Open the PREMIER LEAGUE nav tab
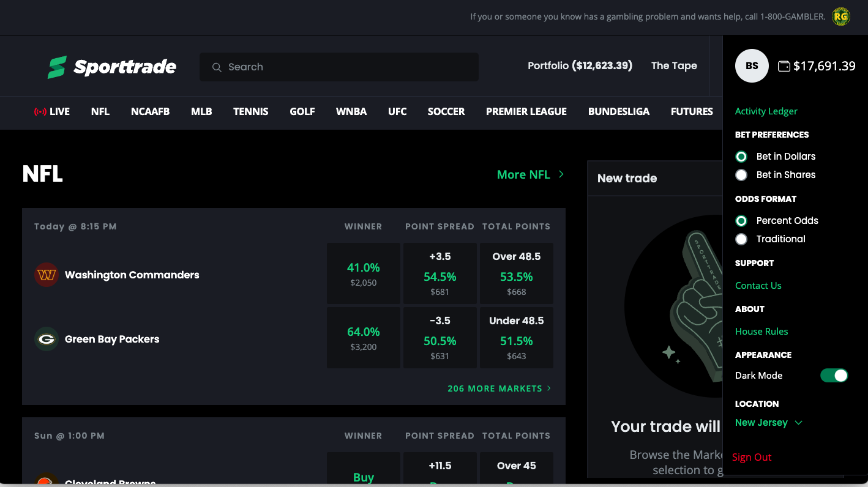Screen dimensions: 868x487 [x=526, y=112]
